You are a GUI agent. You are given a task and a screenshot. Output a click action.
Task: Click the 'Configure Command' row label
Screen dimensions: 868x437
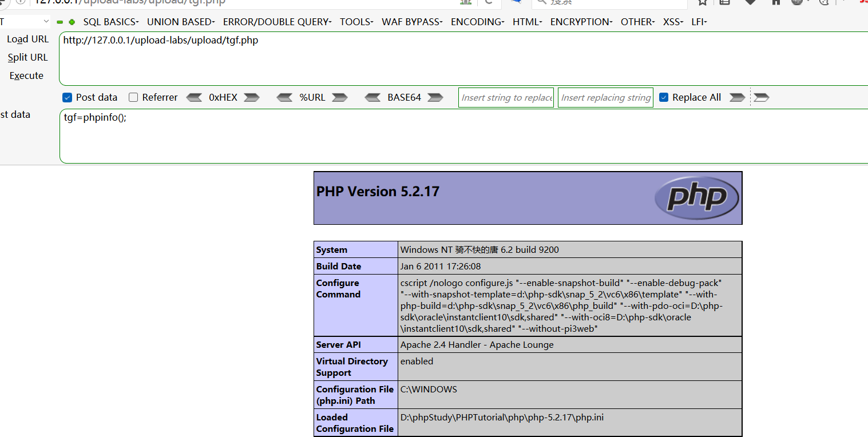click(338, 288)
